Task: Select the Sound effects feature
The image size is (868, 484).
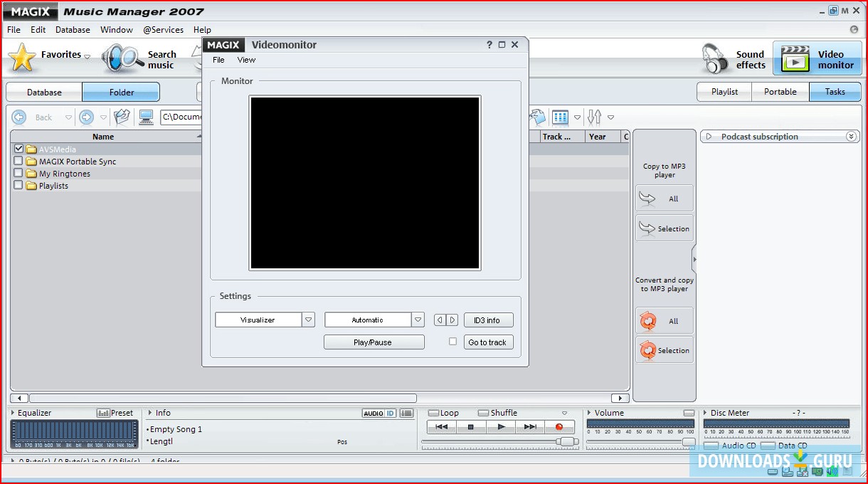Action: (x=733, y=58)
